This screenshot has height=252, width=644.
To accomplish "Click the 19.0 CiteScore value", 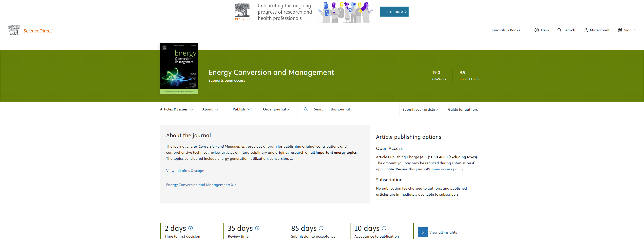I will tap(436, 73).
